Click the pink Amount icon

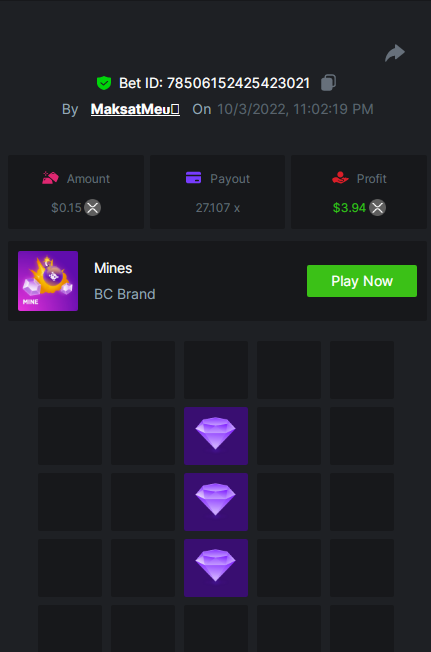50,178
